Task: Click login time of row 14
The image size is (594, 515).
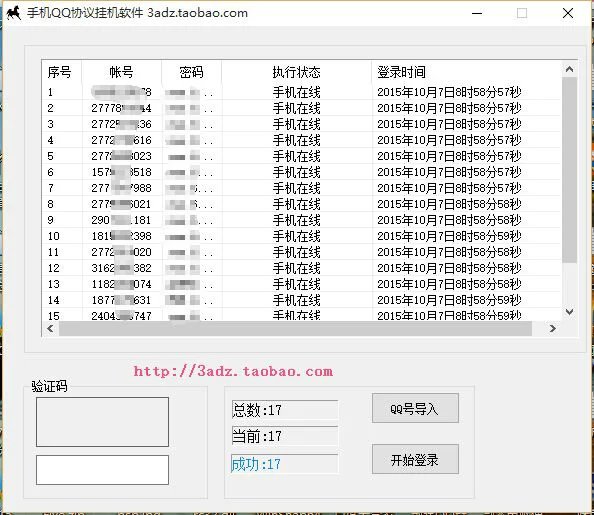Action: coord(449,300)
